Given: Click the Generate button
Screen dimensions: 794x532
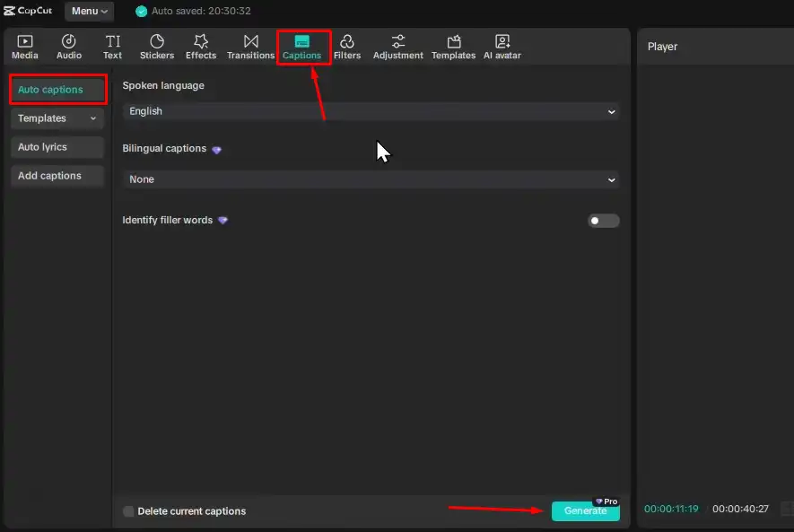Looking at the screenshot, I should point(585,510).
